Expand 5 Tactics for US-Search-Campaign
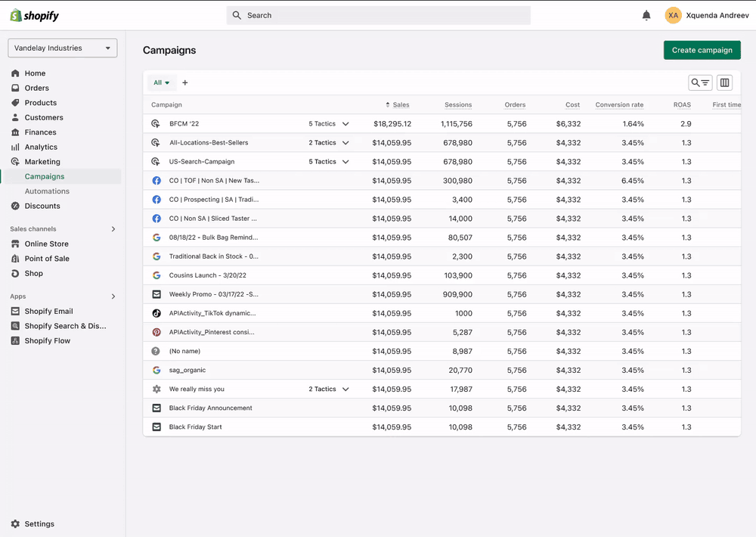The image size is (756, 537). tap(329, 162)
